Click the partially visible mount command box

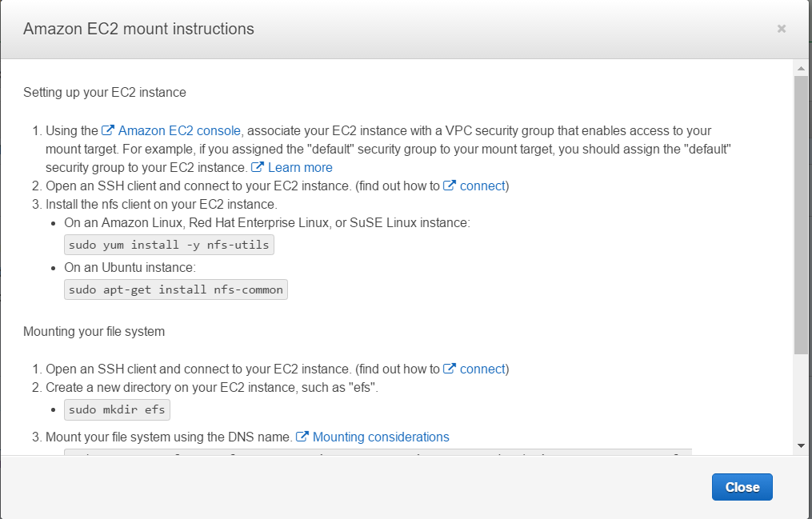378,452
